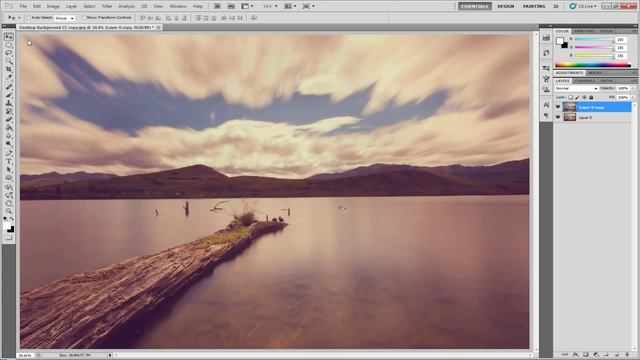Switch to the Masks tab
The width and height of the screenshot is (640, 360).
coord(595,73)
